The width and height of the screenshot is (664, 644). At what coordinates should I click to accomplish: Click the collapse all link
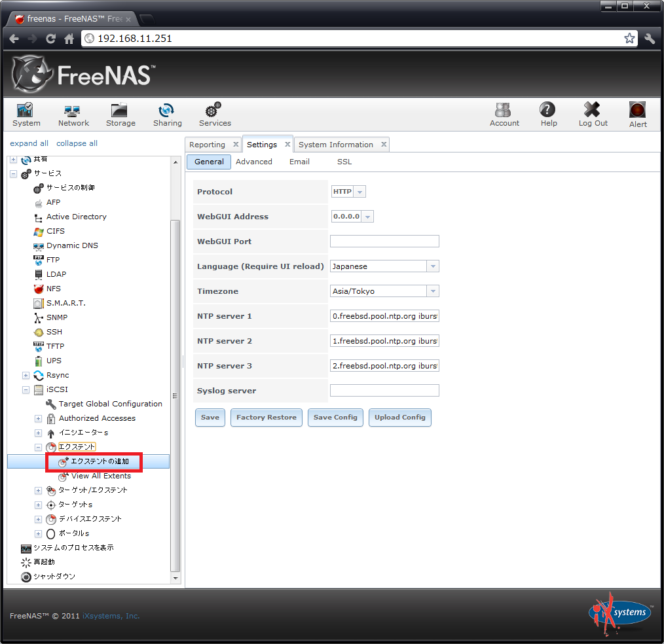77,143
